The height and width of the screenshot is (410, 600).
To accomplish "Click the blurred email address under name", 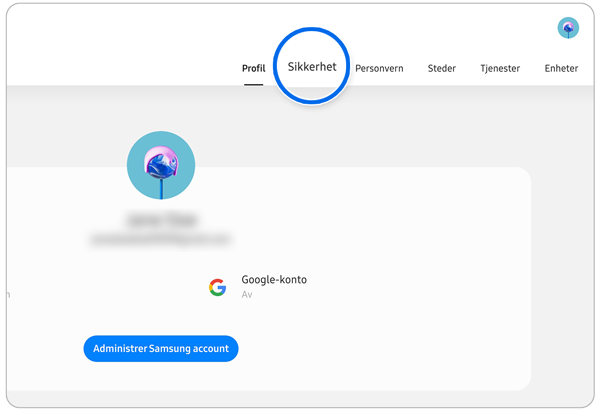I will (161, 239).
